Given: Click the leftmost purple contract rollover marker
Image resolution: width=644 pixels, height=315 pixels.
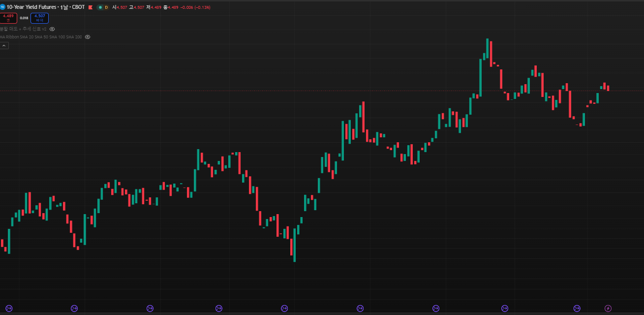Looking at the screenshot, I should [8, 309].
